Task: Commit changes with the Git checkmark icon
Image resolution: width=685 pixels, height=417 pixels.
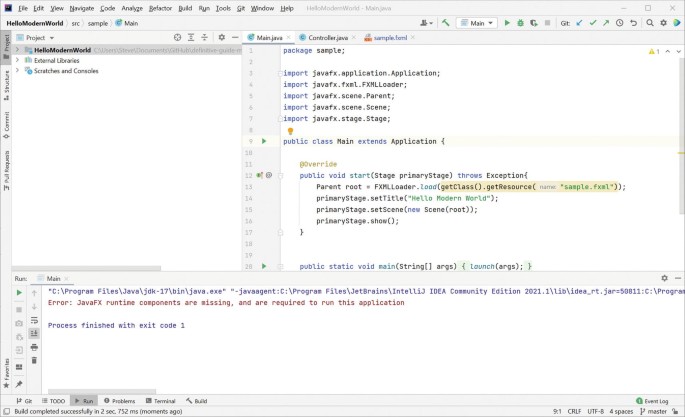Action: click(x=593, y=23)
